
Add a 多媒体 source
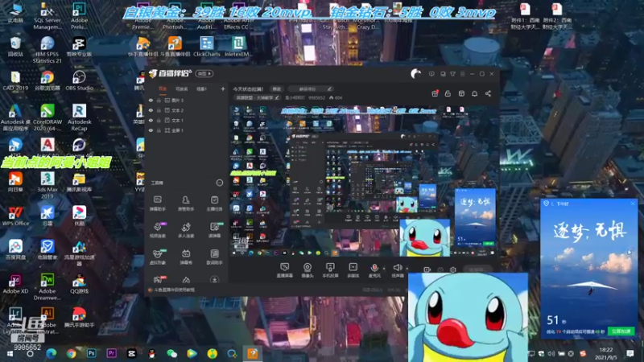[x=353, y=270]
